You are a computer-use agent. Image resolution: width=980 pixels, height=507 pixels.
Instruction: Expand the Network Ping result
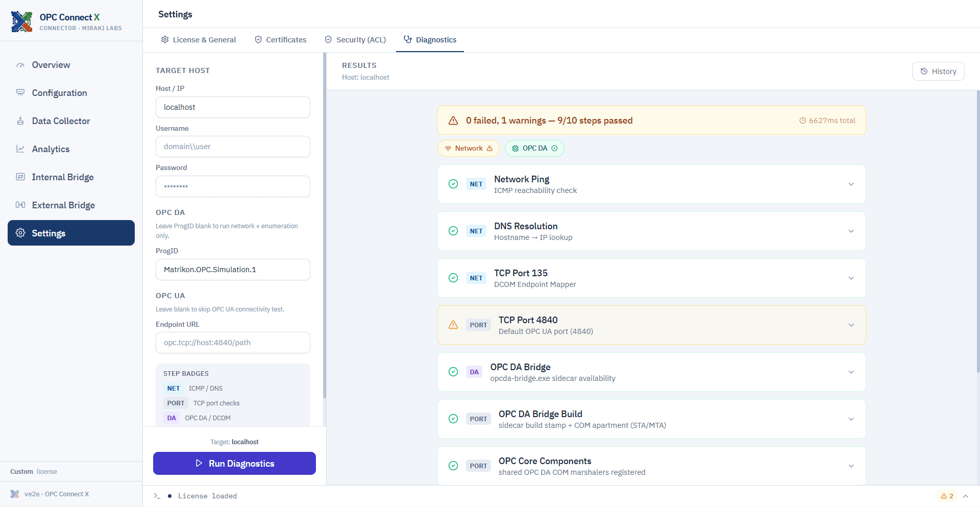point(851,184)
